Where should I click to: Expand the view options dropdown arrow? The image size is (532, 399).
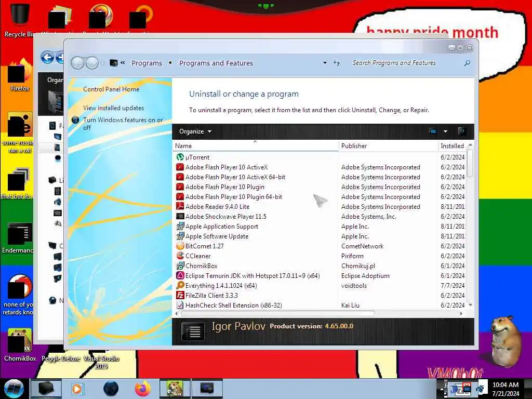click(x=445, y=131)
